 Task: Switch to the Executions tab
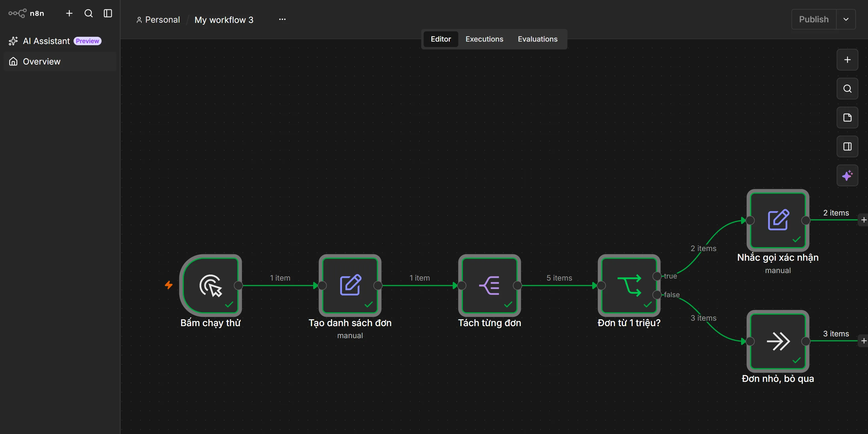484,39
